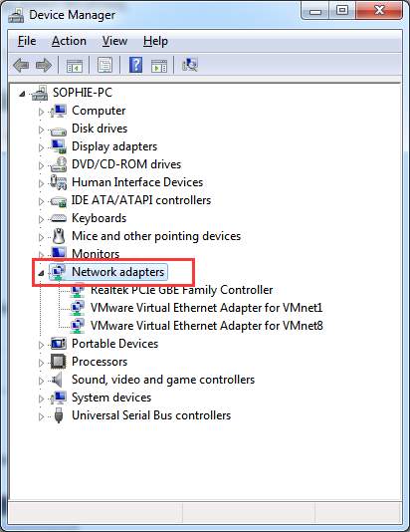Open the View menu
The image size is (410, 532).
(x=114, y=41)
